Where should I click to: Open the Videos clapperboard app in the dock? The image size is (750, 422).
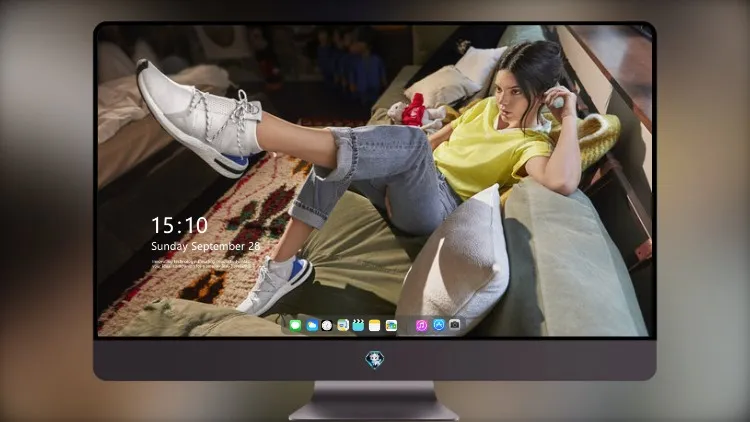click(x=358, y=326)
